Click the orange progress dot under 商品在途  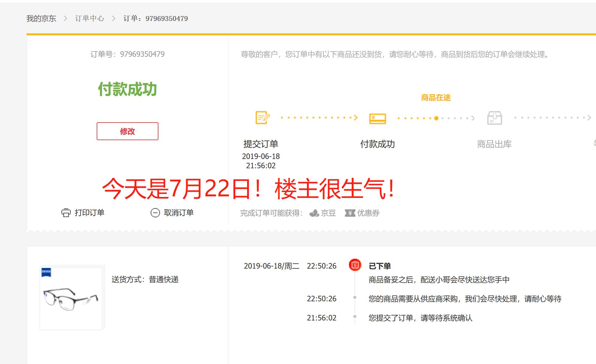click(436, 118)
